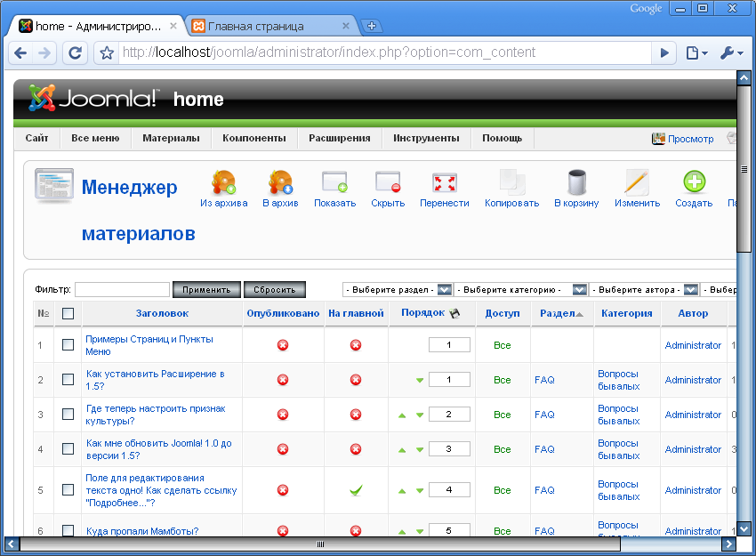Check the box for 'Как установить Расширение в 1.5?'
756x556 pixels.
68,380
